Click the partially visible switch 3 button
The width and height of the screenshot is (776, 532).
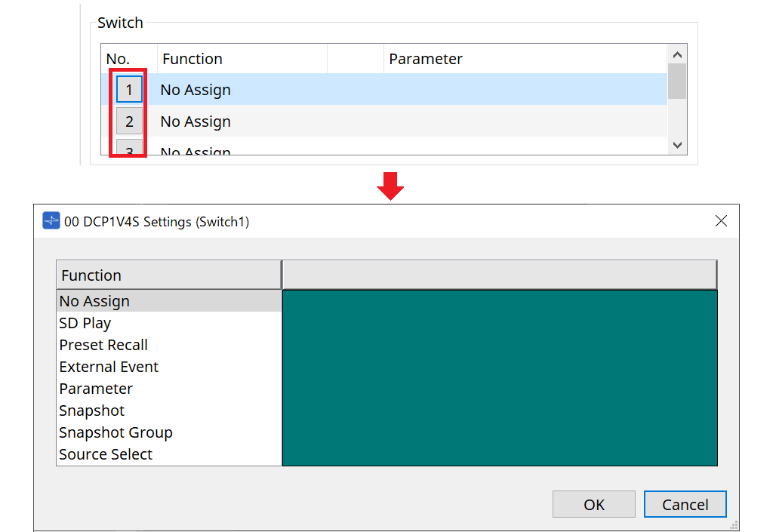(x=129, y=149)
